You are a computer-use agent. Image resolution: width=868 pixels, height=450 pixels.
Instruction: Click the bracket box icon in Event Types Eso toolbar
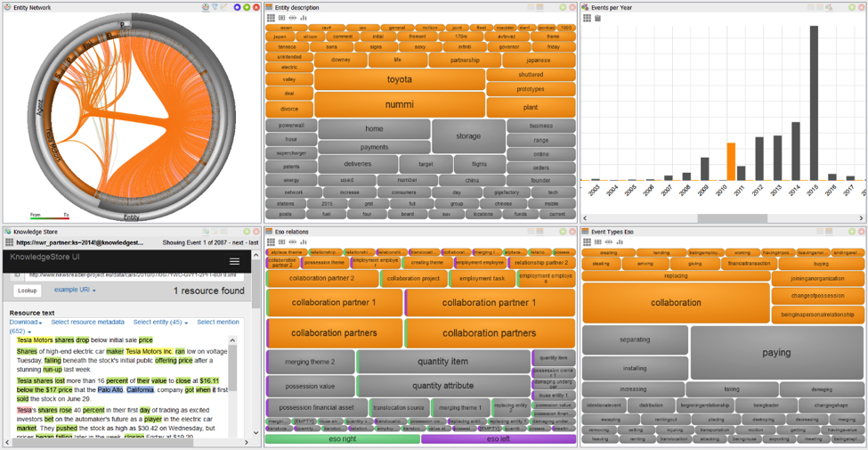pyautogui.click(x=598, y=241)
